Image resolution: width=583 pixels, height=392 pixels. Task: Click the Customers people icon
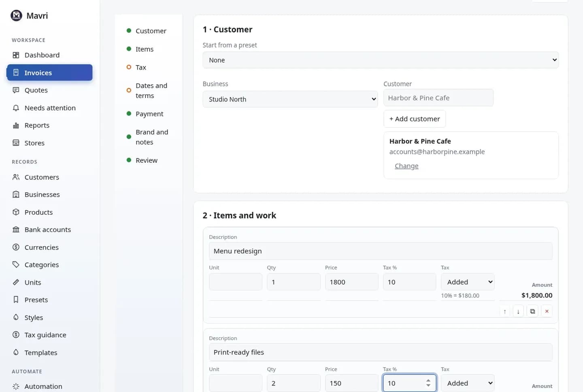point(16,177)
